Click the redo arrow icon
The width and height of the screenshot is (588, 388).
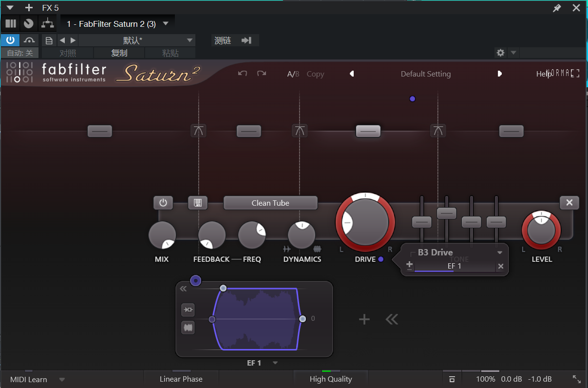[262, 74]
